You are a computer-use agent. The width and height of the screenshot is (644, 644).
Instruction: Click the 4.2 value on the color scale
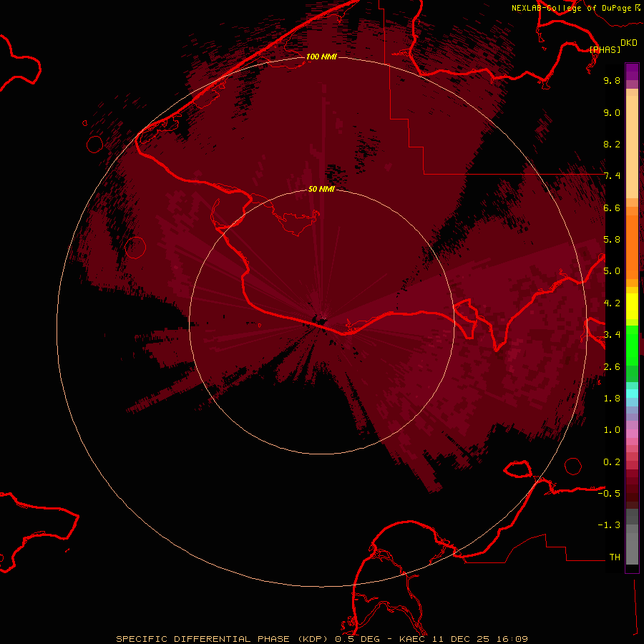pyautogui.click(x=612, y=303)
